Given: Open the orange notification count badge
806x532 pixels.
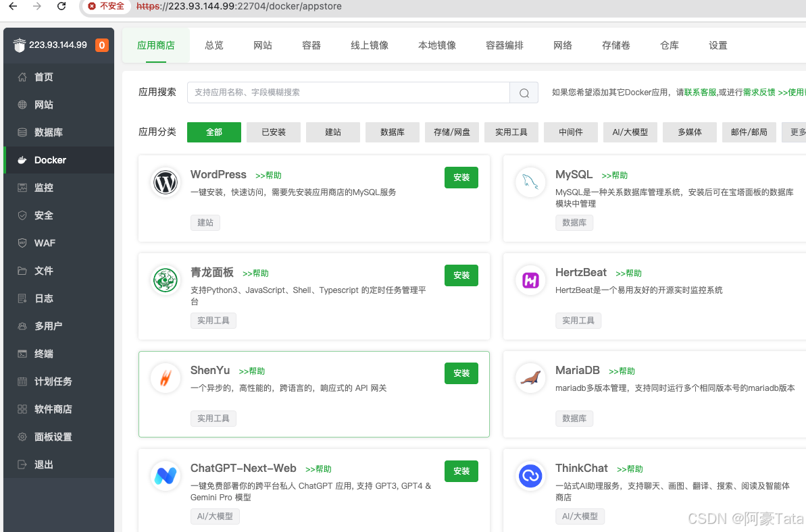Looking at the screenshot, I should (x=102, y=45).
